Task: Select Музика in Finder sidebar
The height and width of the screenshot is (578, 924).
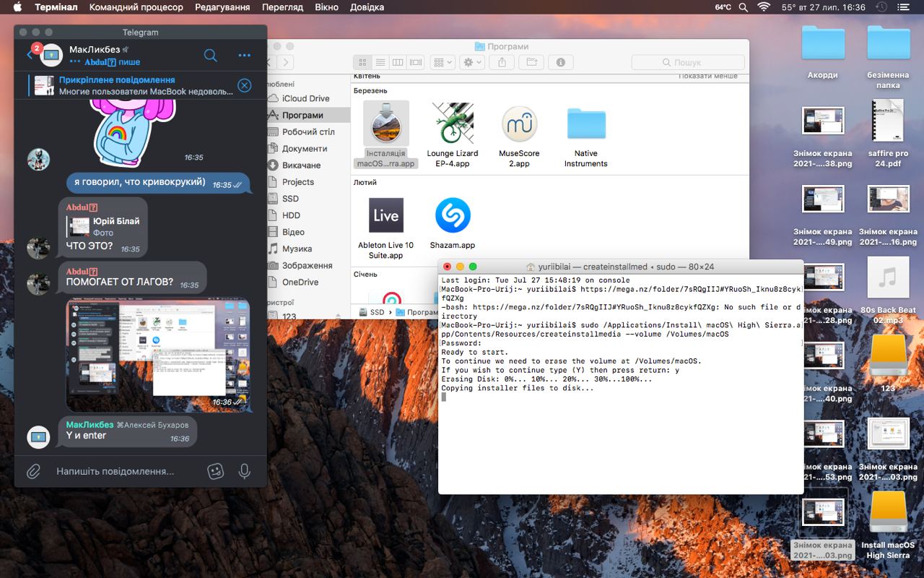Action: coord(297,249)
